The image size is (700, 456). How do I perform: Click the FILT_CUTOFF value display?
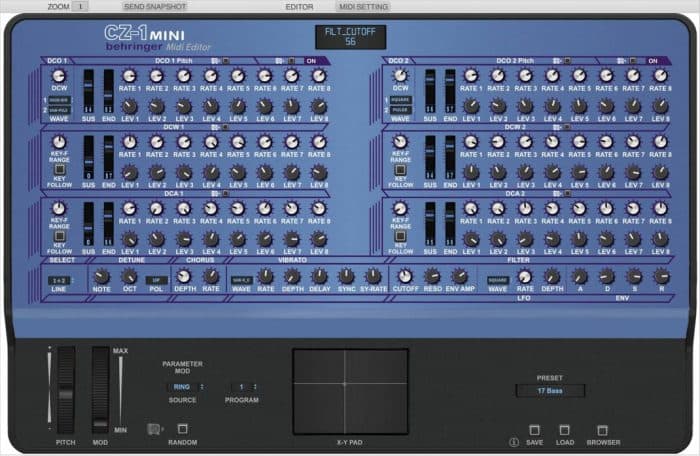[x=350, y=37]
